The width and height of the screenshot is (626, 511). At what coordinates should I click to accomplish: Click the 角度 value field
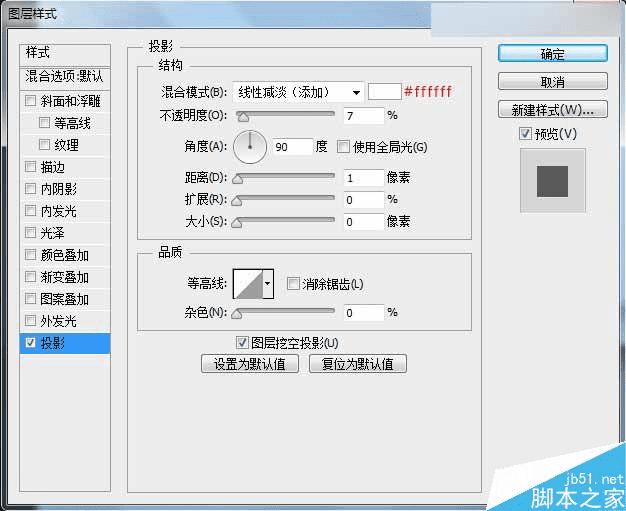click(293, 147)
